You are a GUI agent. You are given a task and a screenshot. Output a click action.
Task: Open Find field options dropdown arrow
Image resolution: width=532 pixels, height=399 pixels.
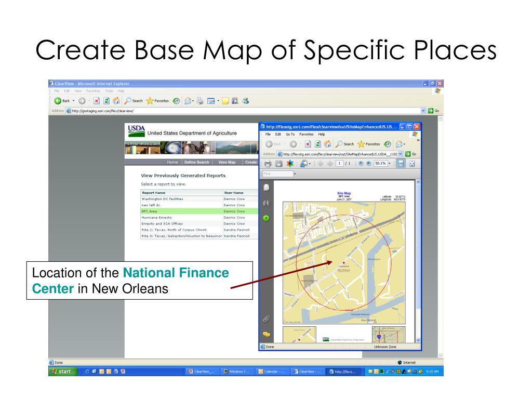tap(295, 174)
